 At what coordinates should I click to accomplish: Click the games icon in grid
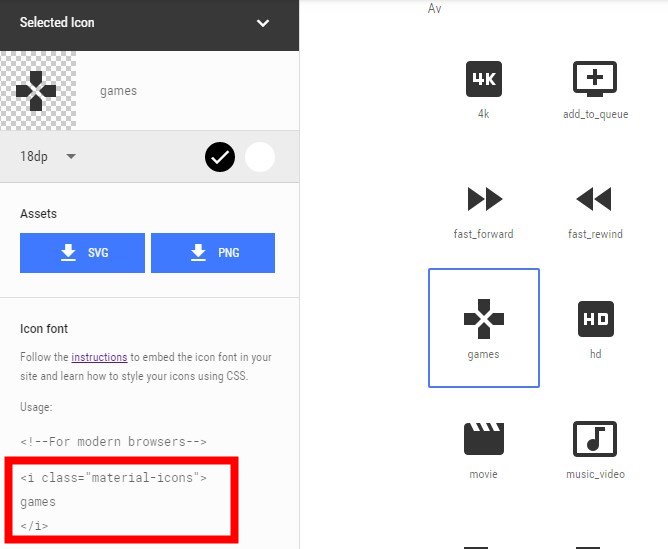click(484, 319)
